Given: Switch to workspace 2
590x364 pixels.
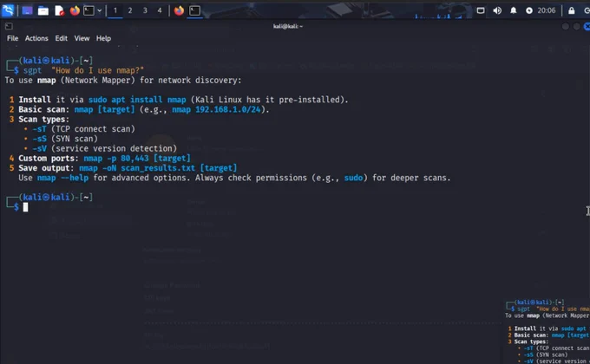Looking at the screenshot, I should [x=130, y=10].
